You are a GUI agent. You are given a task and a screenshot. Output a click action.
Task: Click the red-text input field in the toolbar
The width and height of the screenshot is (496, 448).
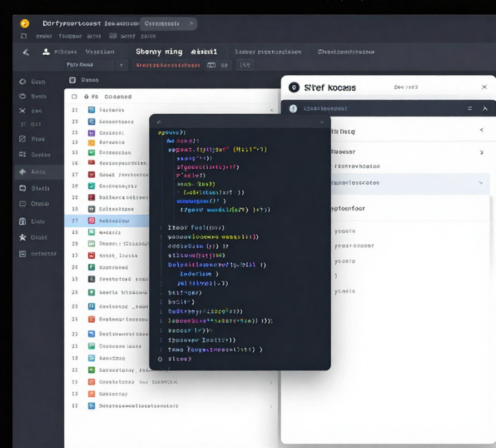(x=168, y=65)
